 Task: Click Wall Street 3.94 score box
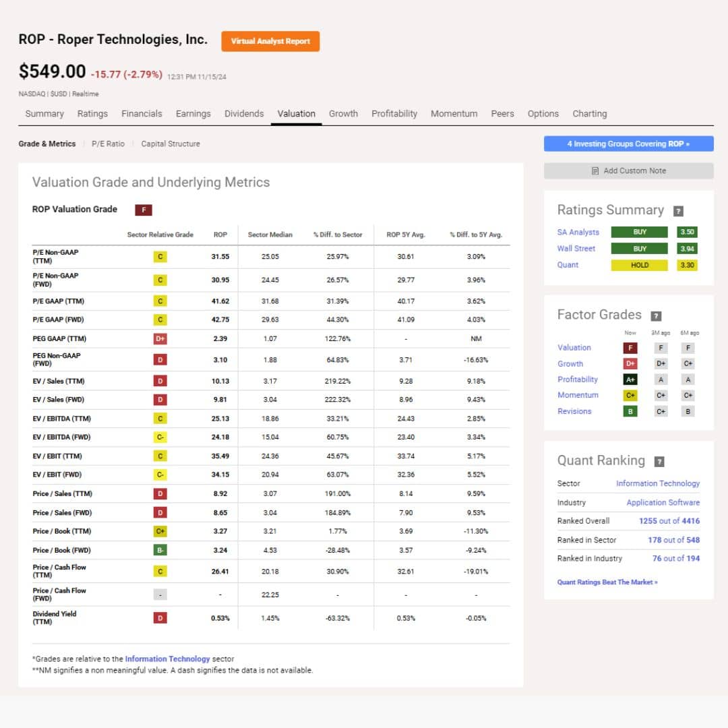point(687,249)
